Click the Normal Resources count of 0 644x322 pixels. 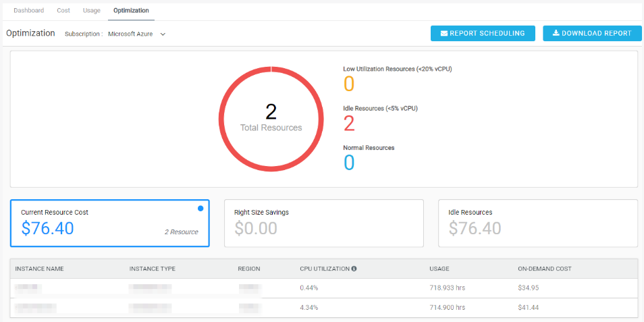tap(349, 163)
